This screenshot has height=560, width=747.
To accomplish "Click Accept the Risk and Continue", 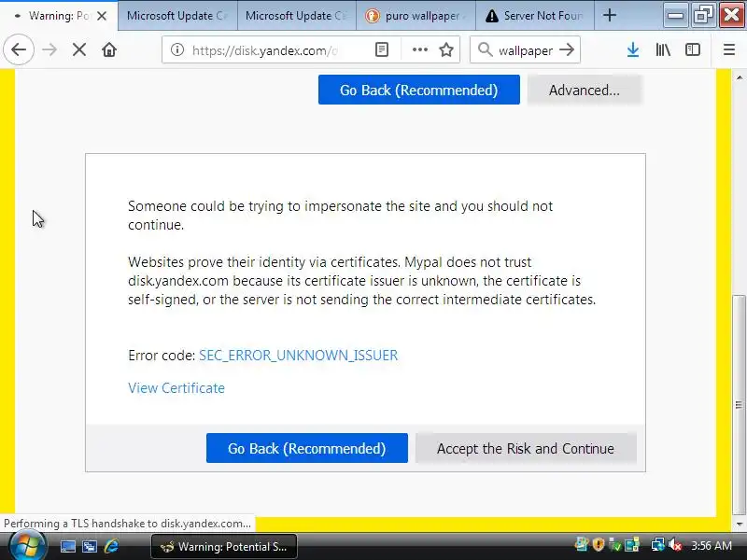I will point(526,448).
